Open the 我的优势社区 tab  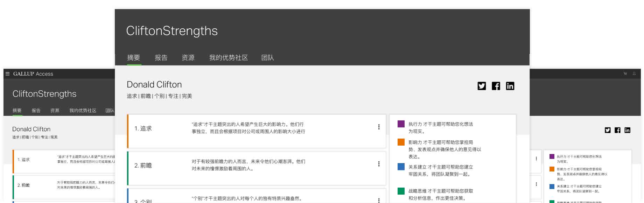(229, 58)
